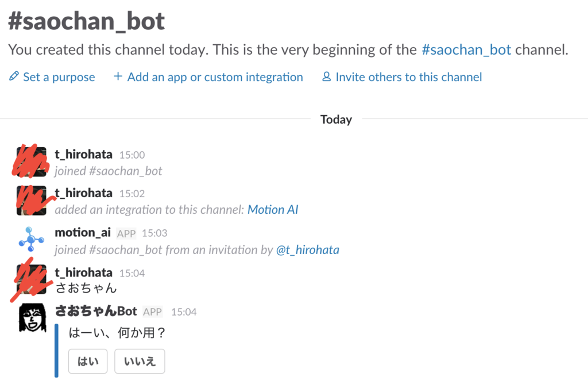588x392 pixels.
Task: Click the Today date divider label
Action: (336, 120)
